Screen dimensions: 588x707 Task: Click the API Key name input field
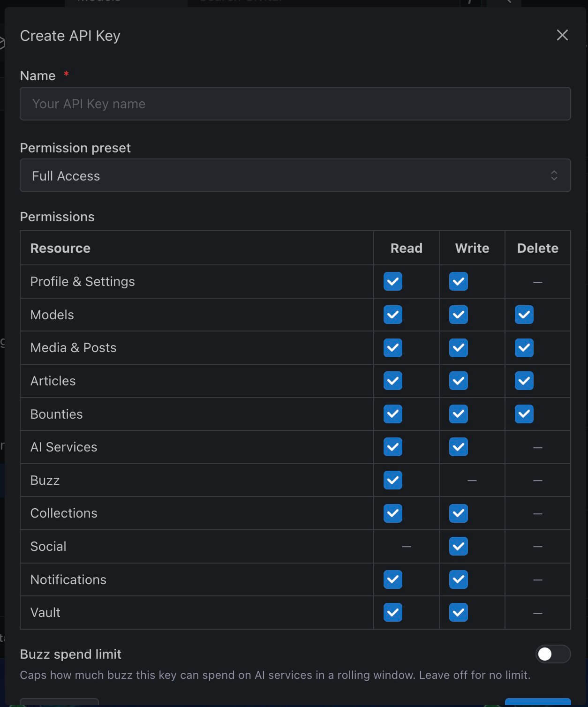295,104
